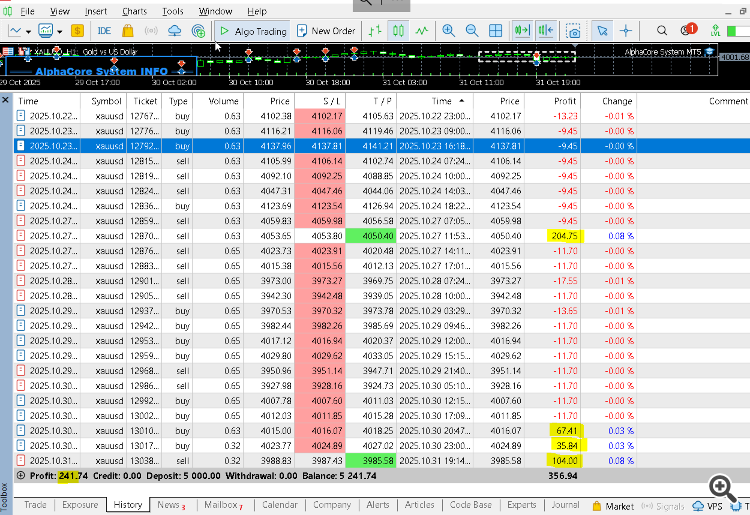The width and height of the screenshot is (750, 515).
Task: Switch to the Calendar tab
Action: [x=280, y=505]
